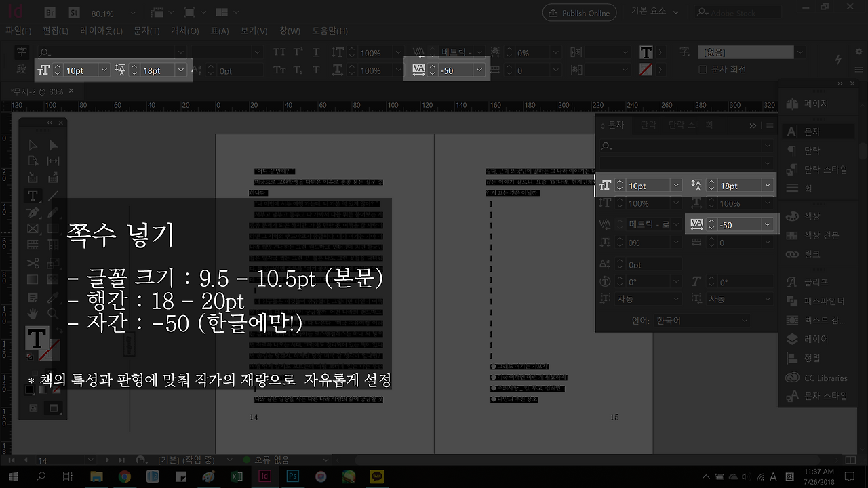The image size is (868, 488).
Task: Open the 보기(V) menu
Action: pos(254,31)
